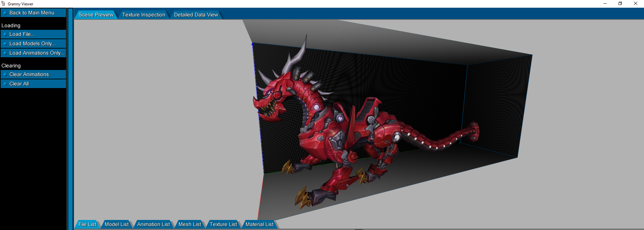
Task: Open the Texture List tab
Action: pos(223,224)
